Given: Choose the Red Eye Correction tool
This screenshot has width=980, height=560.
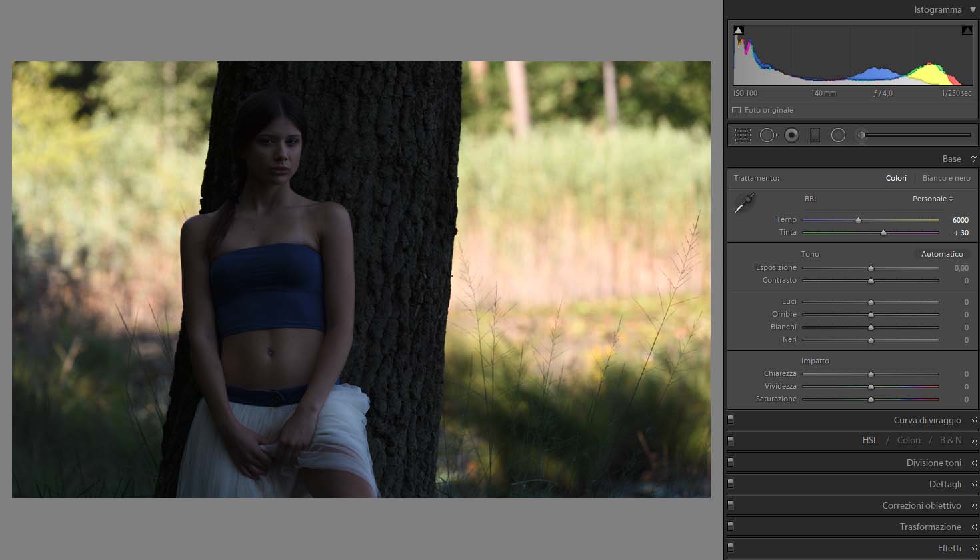Looking at the screenshot, I should 791,135.
